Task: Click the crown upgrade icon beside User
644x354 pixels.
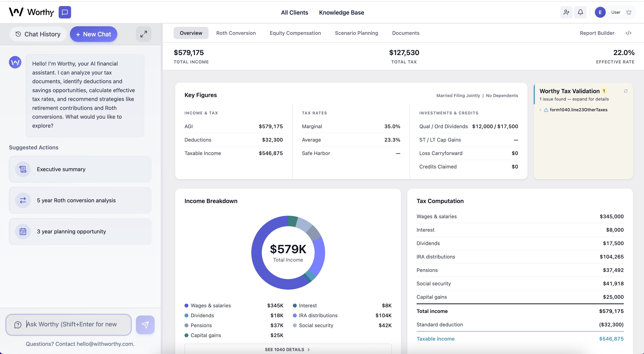Action: pyautogui.click(x=629, y=12)
